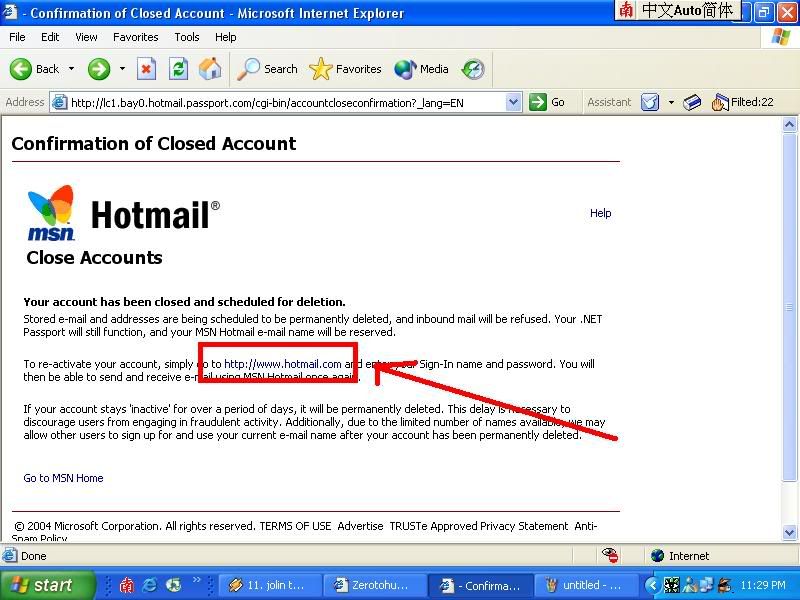This screenshot has width=800, height=600.
Task: Open the Tools menu
Action: coord(187,37)
